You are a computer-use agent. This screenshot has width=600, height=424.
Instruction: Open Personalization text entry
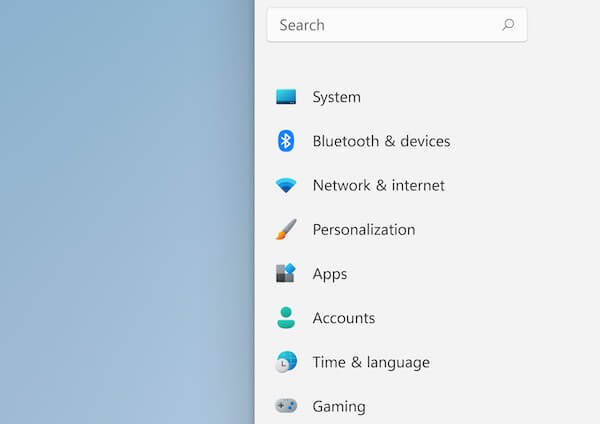click(363, 229)
